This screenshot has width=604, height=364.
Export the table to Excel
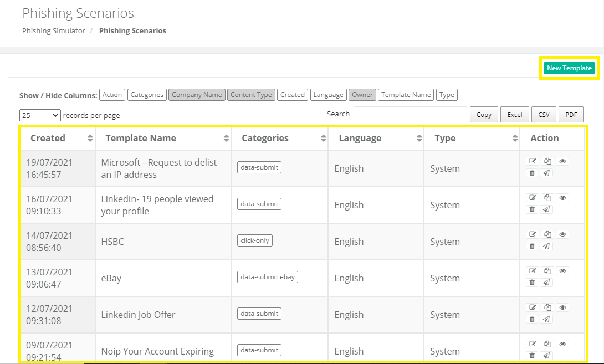(515, 114)
